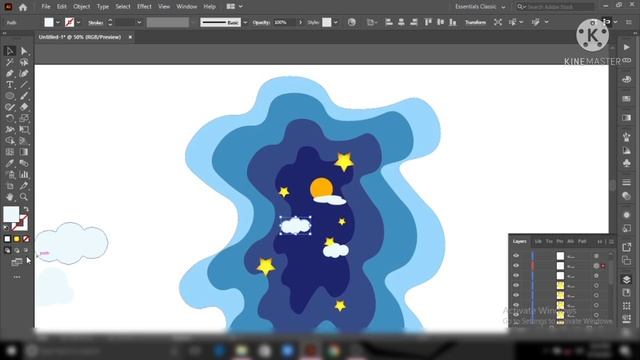This screenshot has width=640, height=360.
Task: Select the Lasso tool
Action: tap(24, 62)
